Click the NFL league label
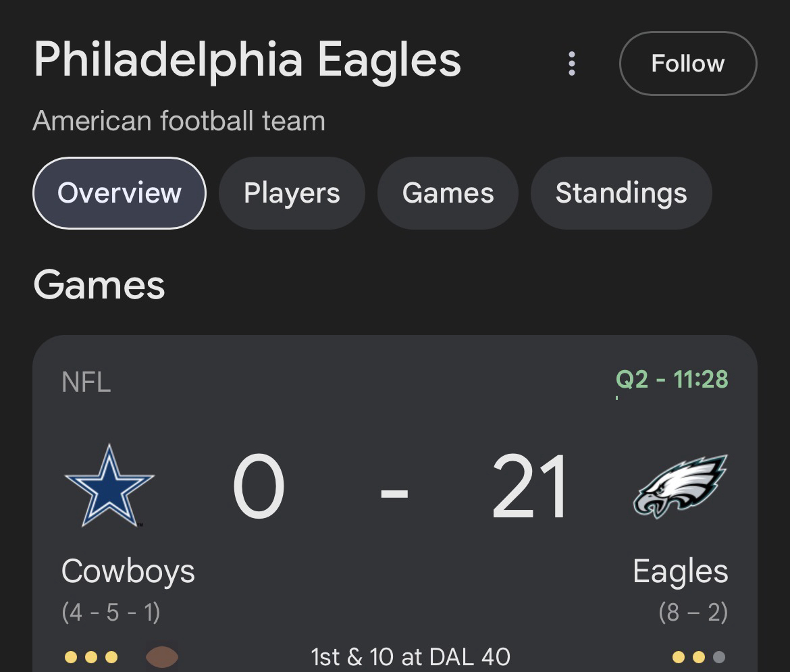 pos(86,382)
